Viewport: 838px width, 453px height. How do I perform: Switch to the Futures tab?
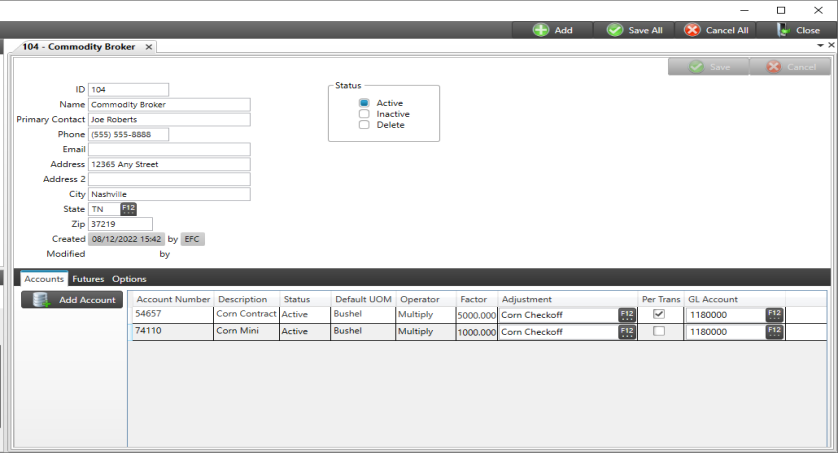(88, 279)
